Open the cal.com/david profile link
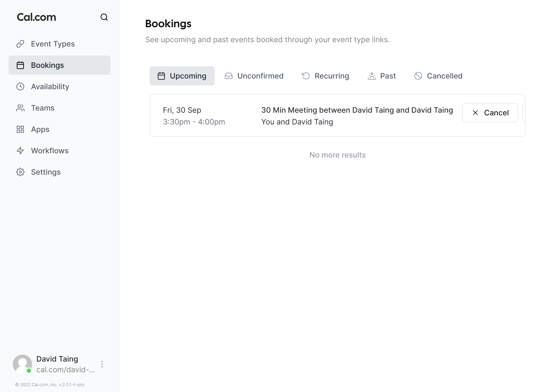 pos(66,370)
